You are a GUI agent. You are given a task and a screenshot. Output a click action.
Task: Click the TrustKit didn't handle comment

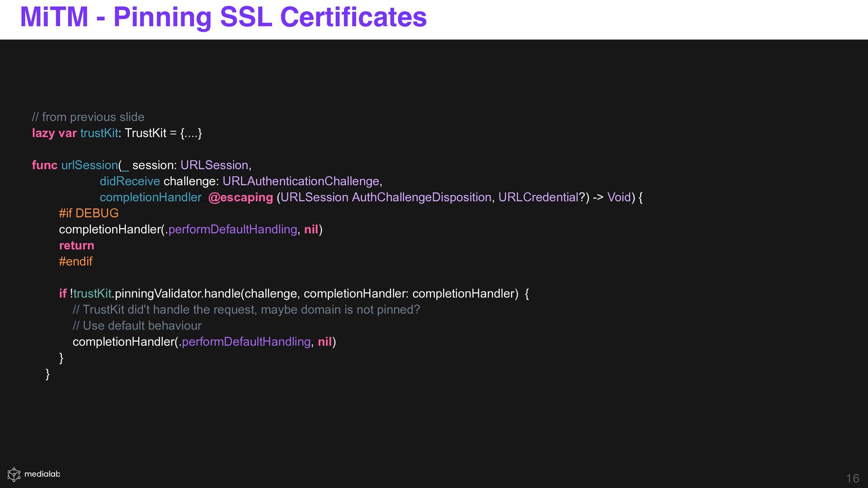[x=246, y=310]
